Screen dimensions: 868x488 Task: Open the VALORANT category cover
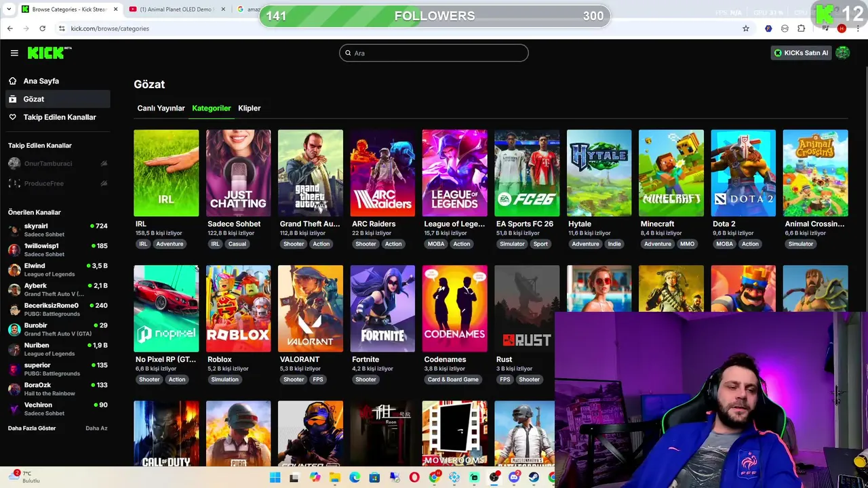point(311,308)
